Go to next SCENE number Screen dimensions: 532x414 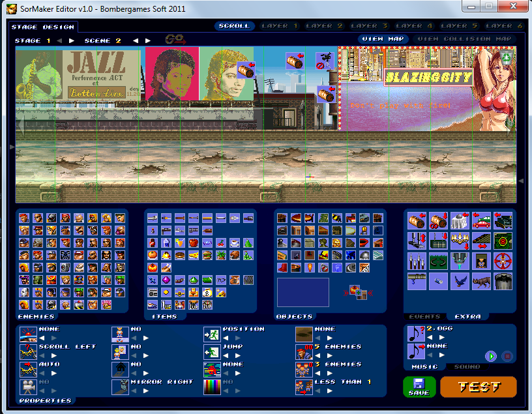point(148,40)
